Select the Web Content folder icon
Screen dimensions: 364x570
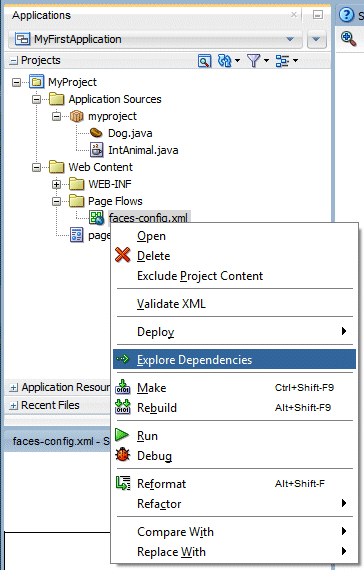coord(56,166)
